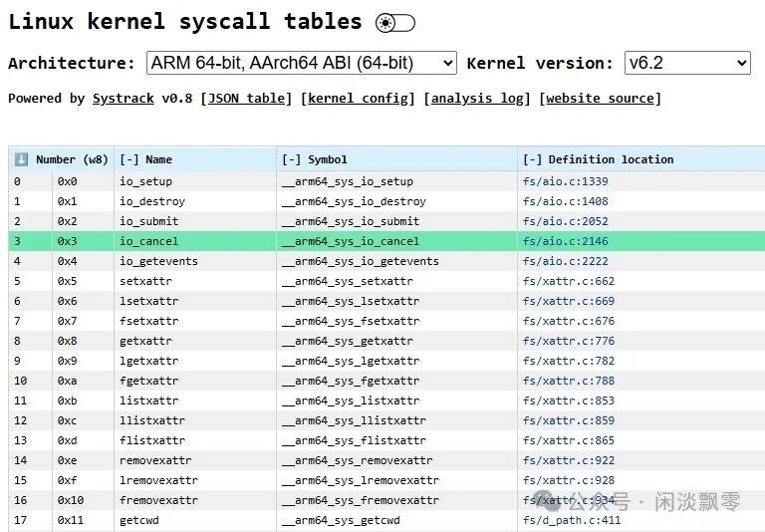The image size is (765, 532).
Task: Select the getcwd name cell
Action: [x=195, y=520]
